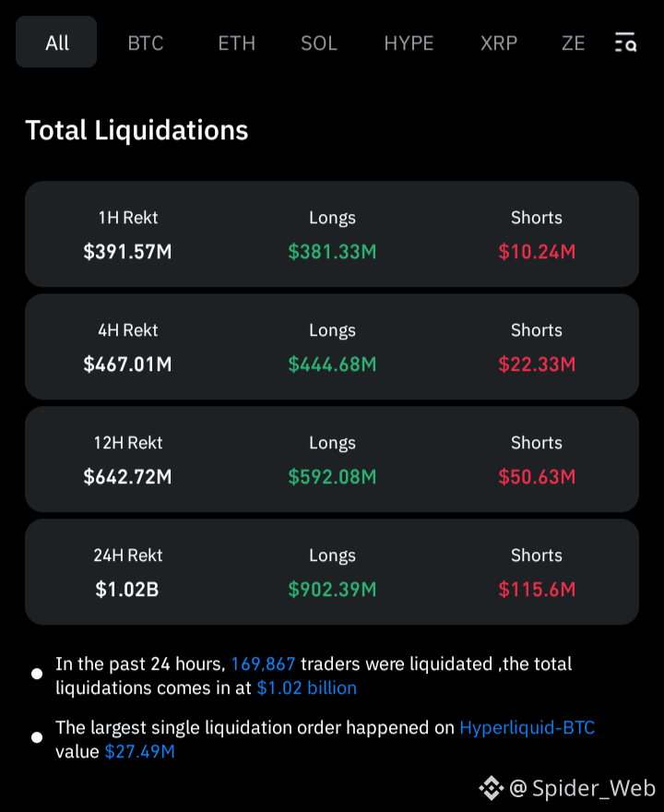Open the Hyperliquid-BTC link

click(x=527, y=728)
